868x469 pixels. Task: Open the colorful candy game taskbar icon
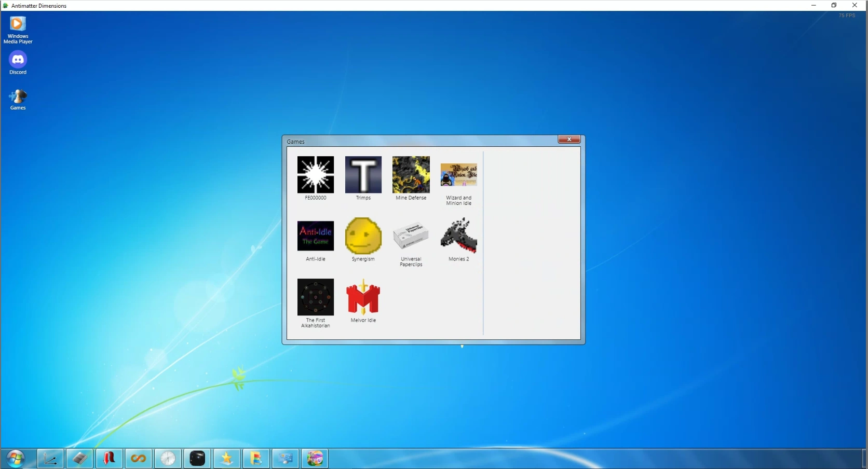[x=315, y=459]
